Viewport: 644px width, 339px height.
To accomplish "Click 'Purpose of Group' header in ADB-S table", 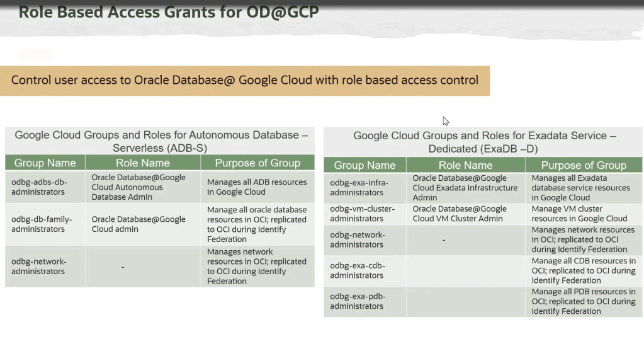I will [257, 163].
